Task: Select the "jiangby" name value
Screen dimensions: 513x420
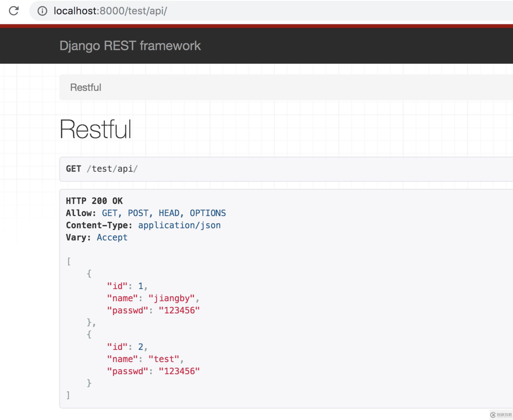Action: 172,298
